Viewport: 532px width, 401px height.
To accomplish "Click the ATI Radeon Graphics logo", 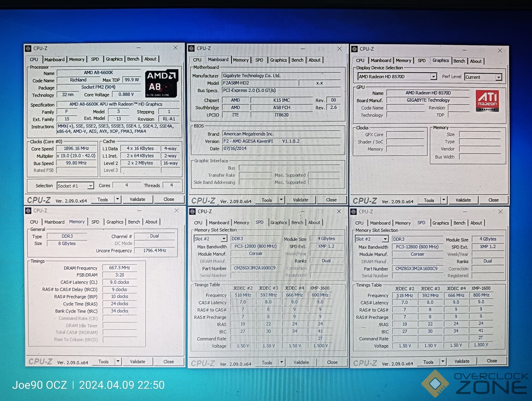I will pyautogui.click(x=487, y=101).
